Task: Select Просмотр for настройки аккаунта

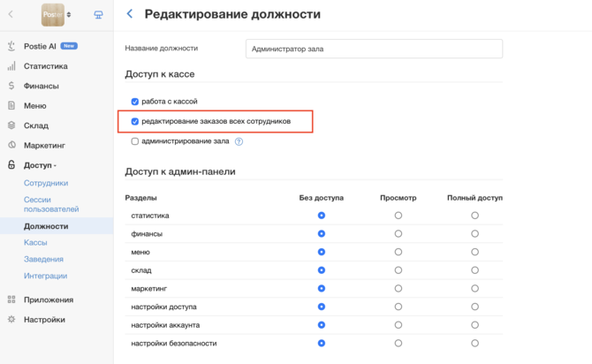Action: click(x=398, y=325)
